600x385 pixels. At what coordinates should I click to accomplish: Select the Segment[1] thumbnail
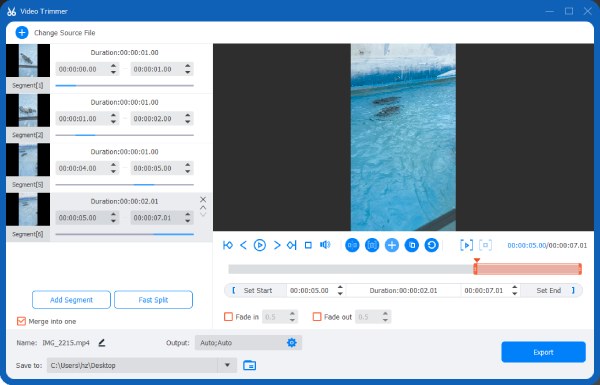28,60
